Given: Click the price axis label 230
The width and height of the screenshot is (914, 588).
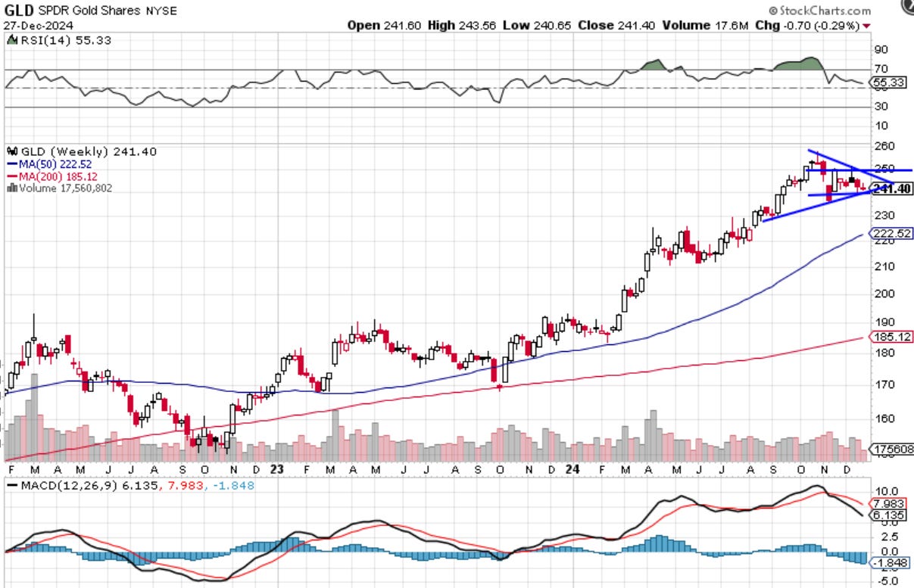Looking at the screenshot, I should point(884,216).
